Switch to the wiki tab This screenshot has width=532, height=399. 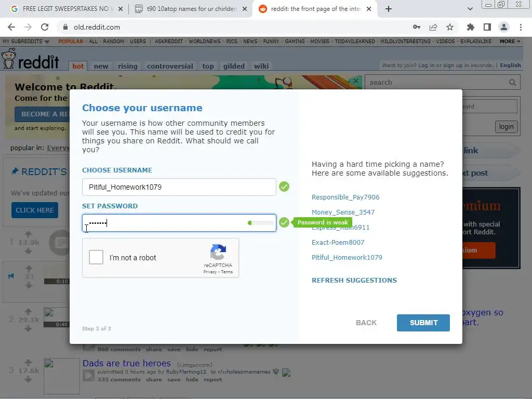coord(261,66)
